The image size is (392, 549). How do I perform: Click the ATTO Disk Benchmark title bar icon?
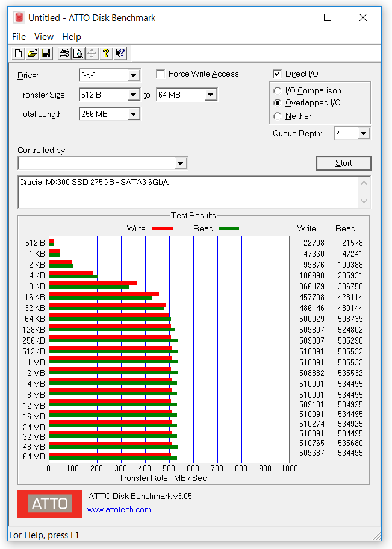tap(19, 17)
